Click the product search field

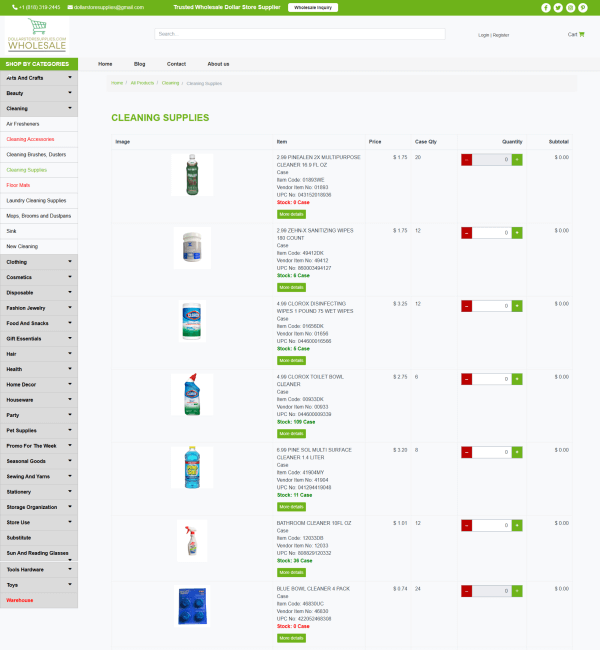pyautogui.click(x=300, y=34)
